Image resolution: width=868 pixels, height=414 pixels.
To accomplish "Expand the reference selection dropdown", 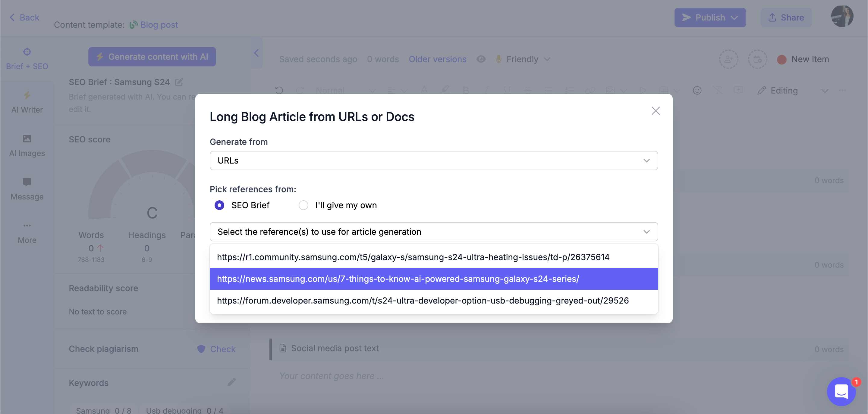I will (x=434, y=231).
